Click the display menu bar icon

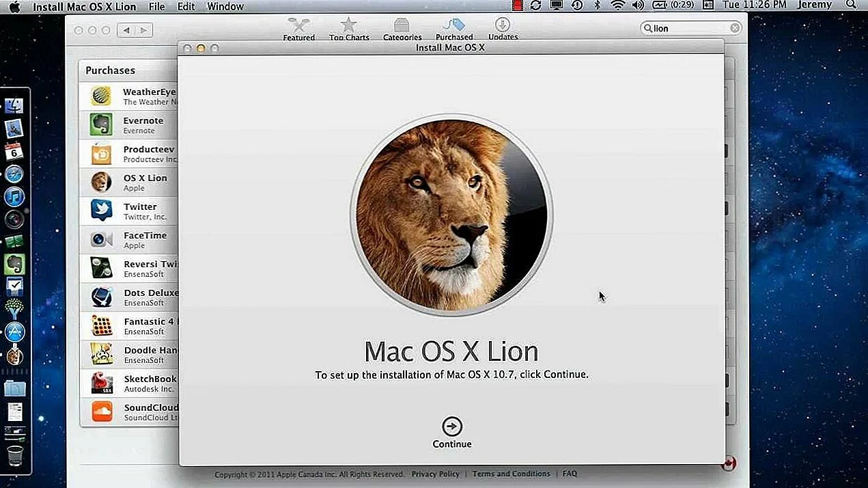[557, 5]
